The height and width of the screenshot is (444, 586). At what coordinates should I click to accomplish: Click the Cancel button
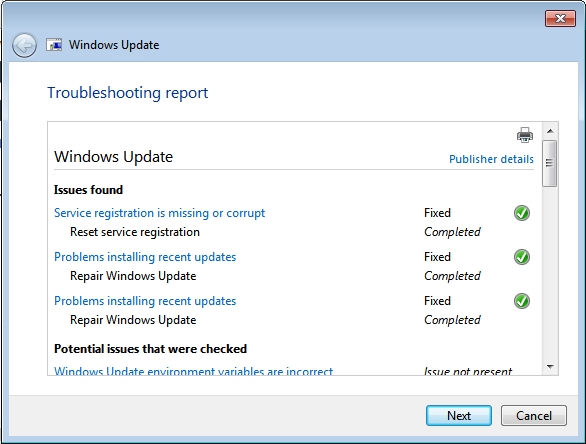pos(534,416)
